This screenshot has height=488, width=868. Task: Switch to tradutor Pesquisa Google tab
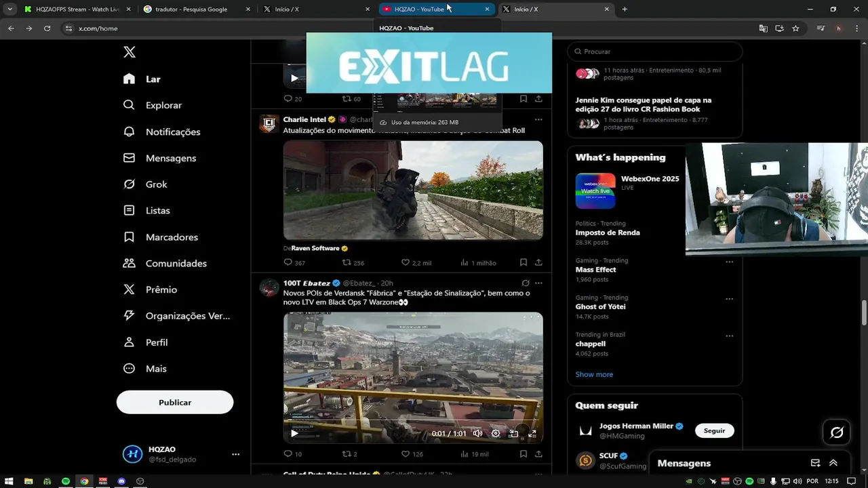(197, 9)
